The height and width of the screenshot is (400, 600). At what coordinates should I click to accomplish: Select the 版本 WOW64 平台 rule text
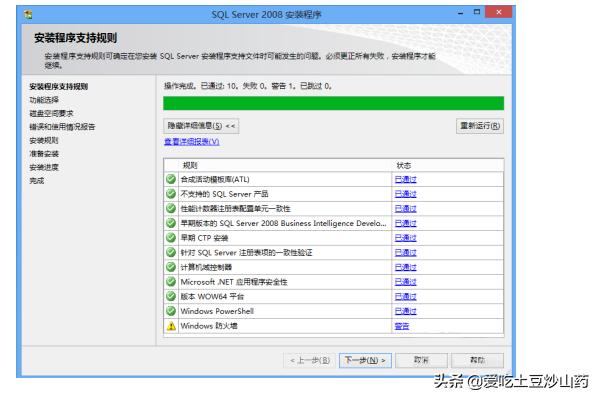(x=212, y=297)
